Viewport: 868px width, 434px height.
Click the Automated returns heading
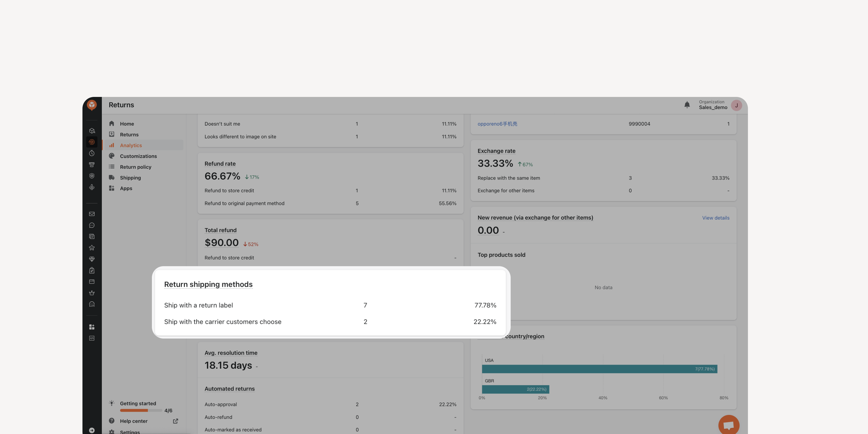229,389
